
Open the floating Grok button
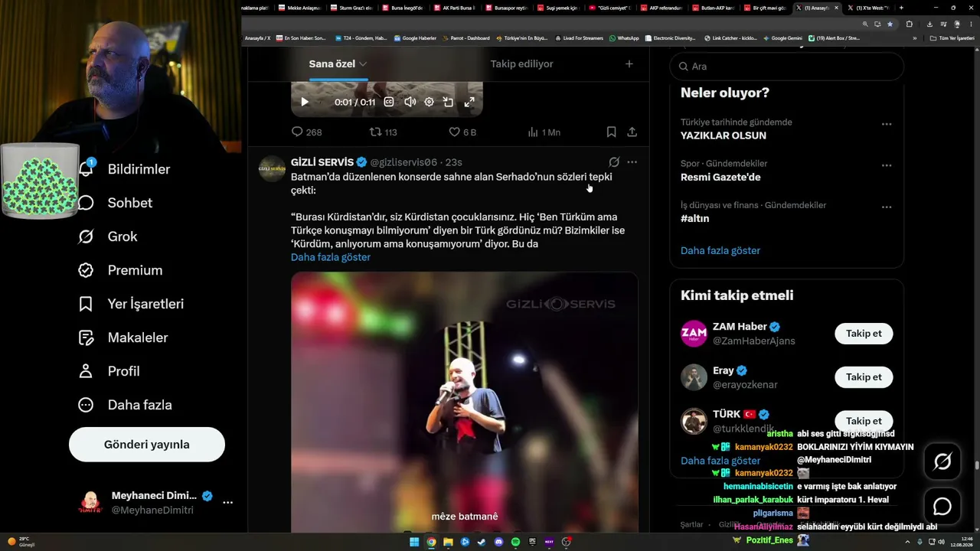point(942,461)
